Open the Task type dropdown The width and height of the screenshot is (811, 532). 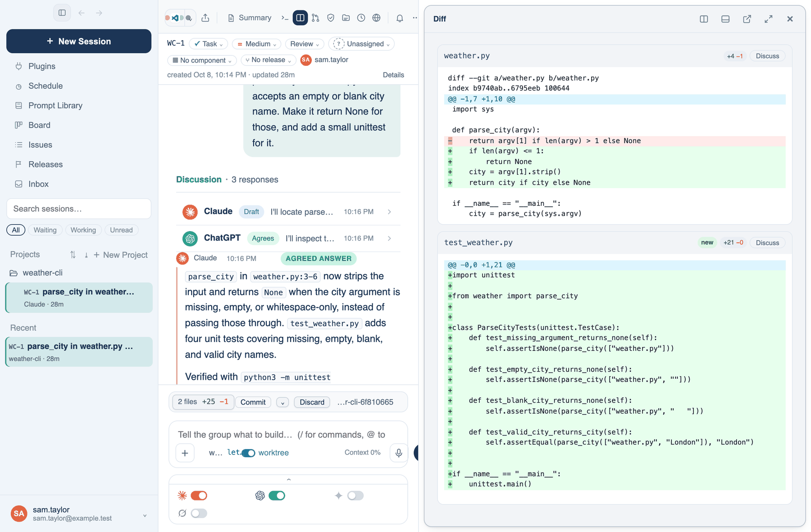tap(209, 44)
